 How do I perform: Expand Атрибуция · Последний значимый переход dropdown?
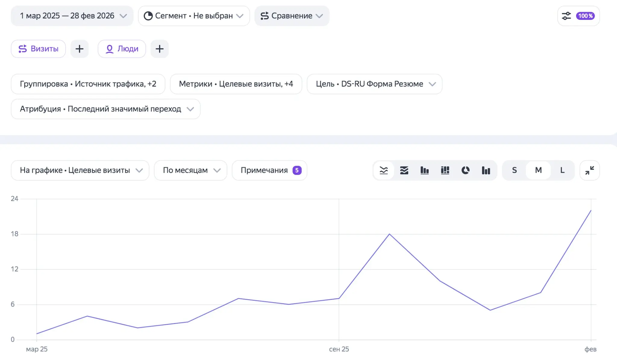tap(106, 109)
